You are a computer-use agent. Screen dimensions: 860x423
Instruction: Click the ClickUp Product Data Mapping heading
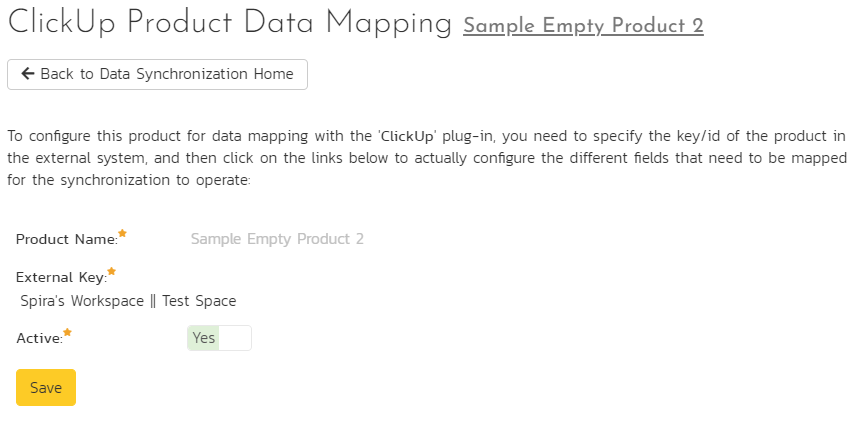(230, 24)
